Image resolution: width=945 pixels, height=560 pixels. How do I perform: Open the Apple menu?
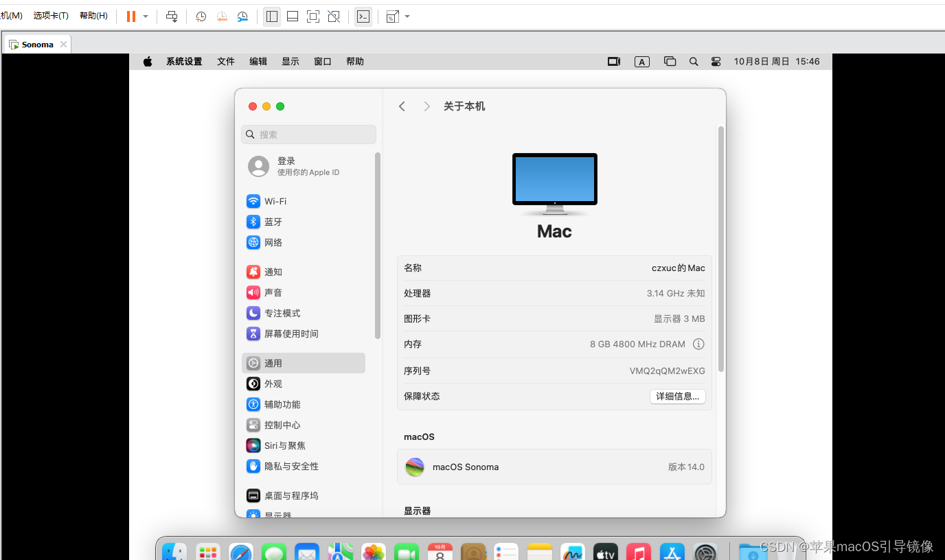148,62
